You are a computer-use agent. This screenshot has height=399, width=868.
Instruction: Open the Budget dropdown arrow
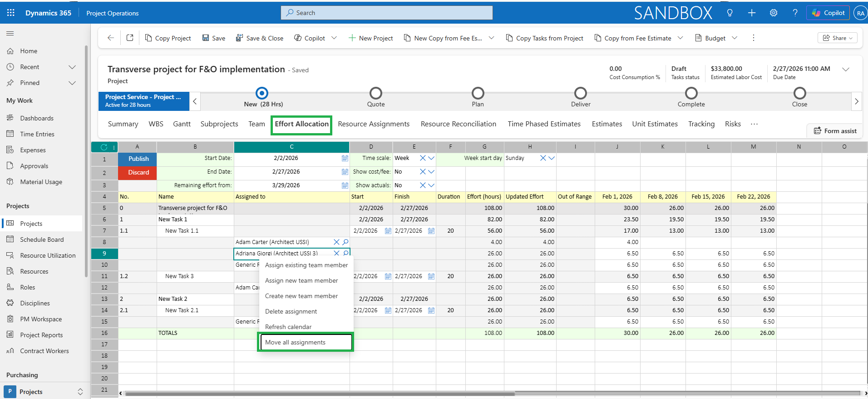[735, 38]
